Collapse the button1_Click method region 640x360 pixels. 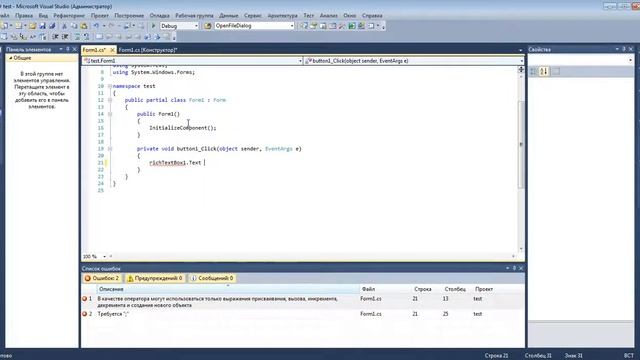click(109, 149)
